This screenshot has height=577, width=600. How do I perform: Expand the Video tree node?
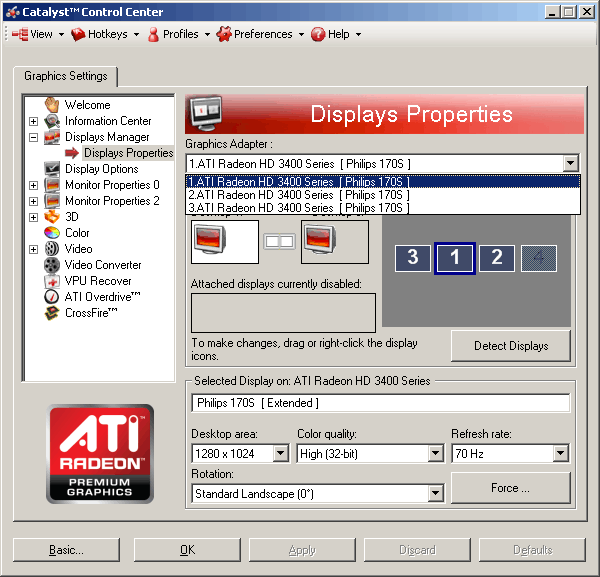[34, 249]
